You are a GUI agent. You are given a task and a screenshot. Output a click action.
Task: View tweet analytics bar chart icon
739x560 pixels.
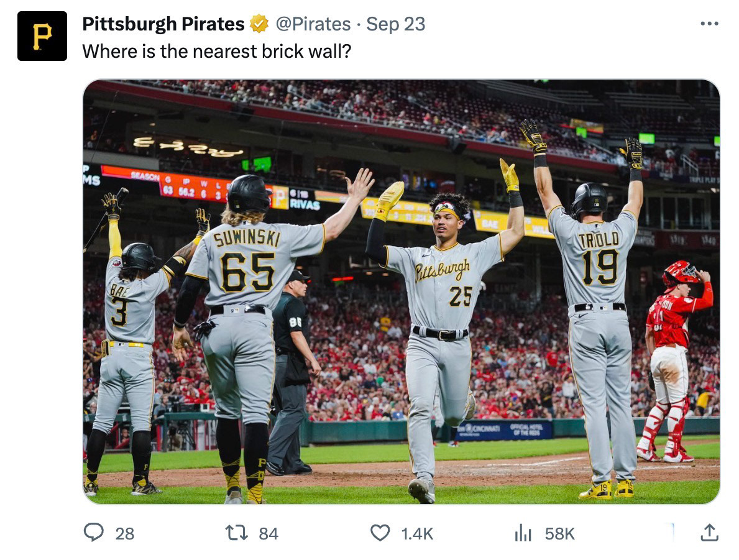click(523, 533)
